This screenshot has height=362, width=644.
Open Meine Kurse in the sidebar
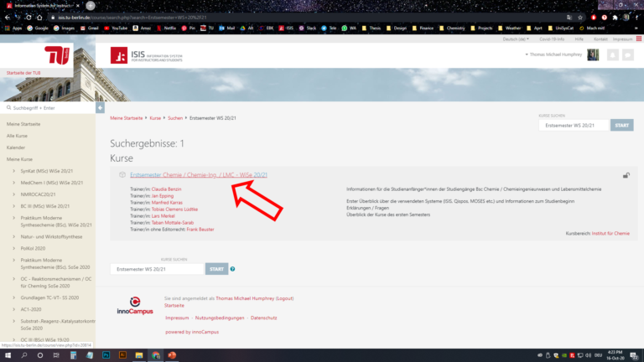19,159
